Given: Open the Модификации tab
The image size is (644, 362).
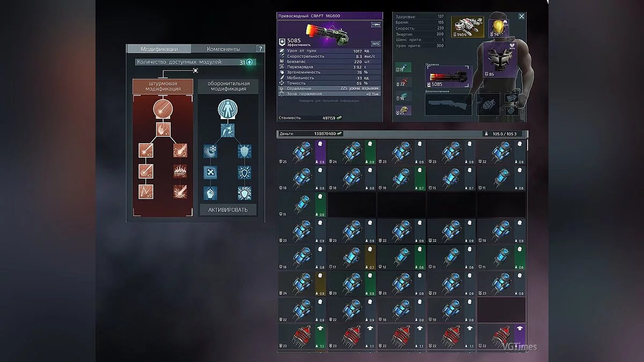Looking at the screenshot, I should [x=159, y=49].
